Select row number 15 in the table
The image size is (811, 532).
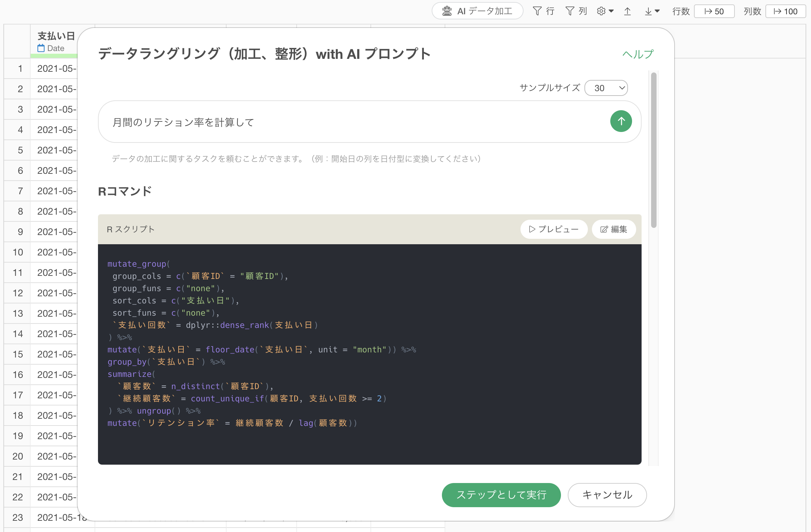[x=18, y=354]
